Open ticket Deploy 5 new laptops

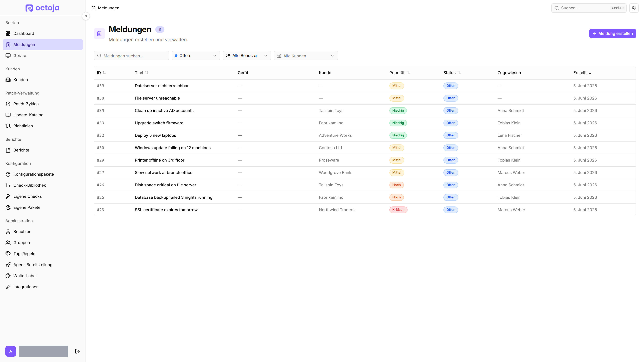[155, 135]
